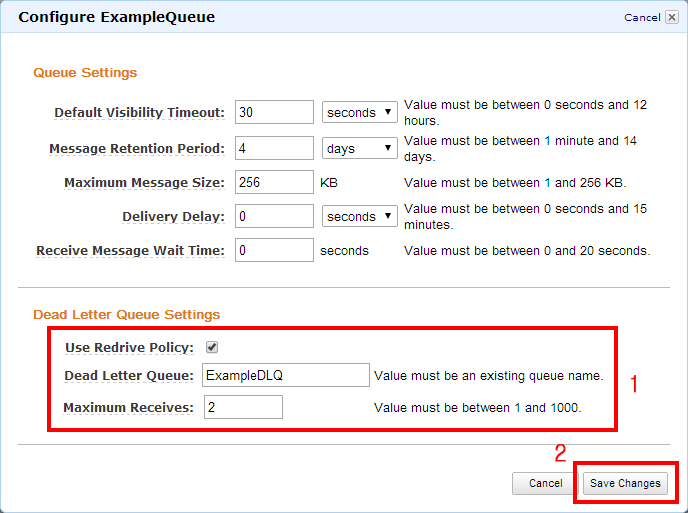688x513 pixels.
Task: Click the Dead Letter Queue Settings heading
Action: click(x=126, y=314)
